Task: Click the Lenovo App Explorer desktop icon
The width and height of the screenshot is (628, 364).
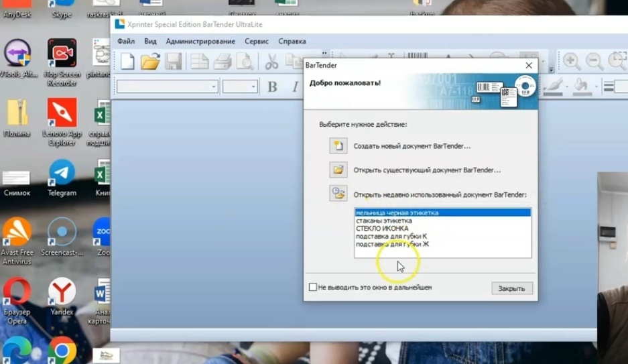Action: 62,122
